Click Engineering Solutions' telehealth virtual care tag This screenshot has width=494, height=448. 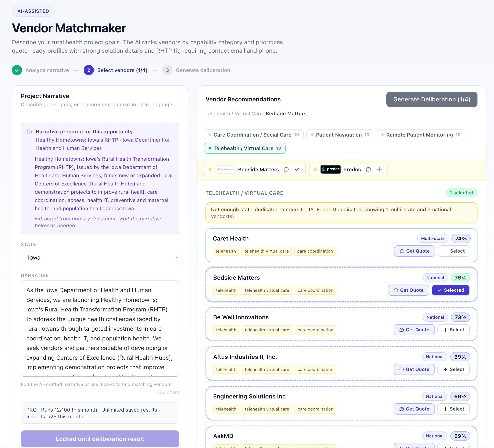[267, 409]
